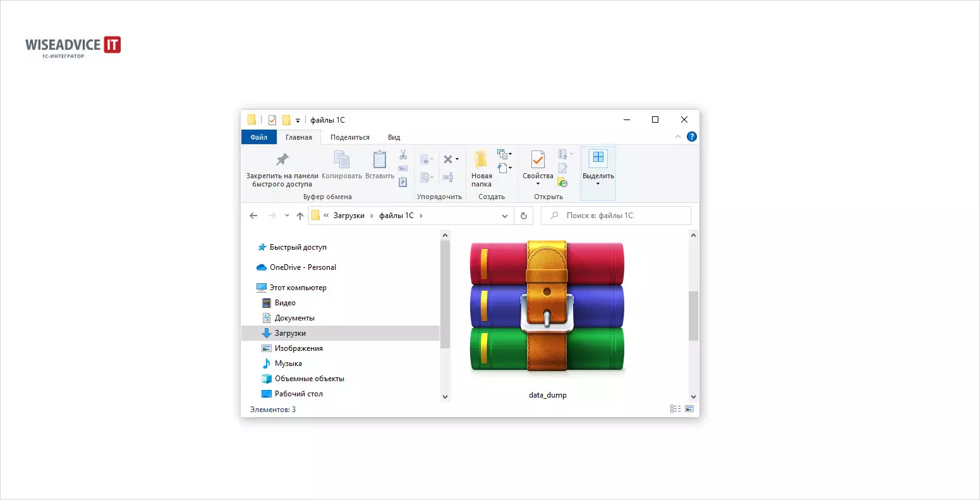Refresh the folder view
Screen dimensions: 980x500
click(524, 216)
